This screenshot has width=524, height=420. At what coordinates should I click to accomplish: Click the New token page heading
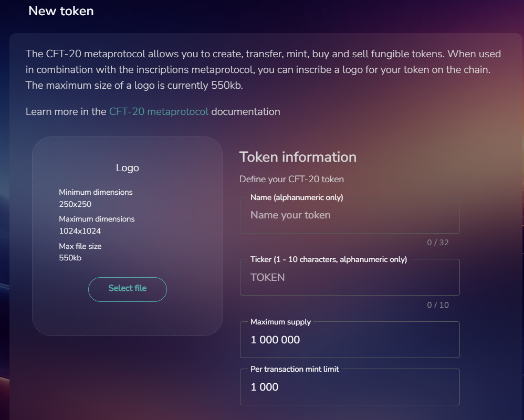point(61,11)
